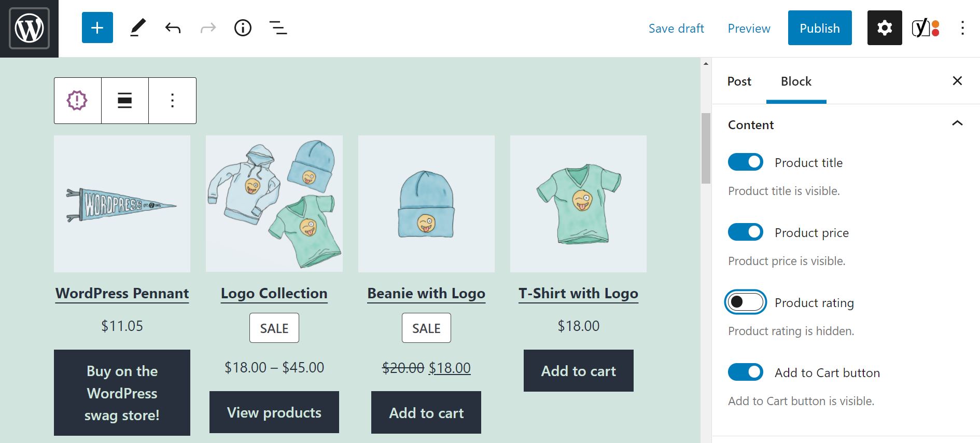Click the WordPress logo

coord(29,27)
